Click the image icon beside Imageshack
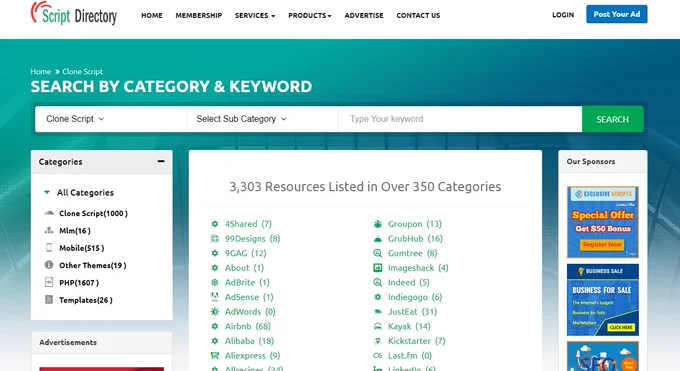This screenshot has width=680, height=371. point(378,268)
